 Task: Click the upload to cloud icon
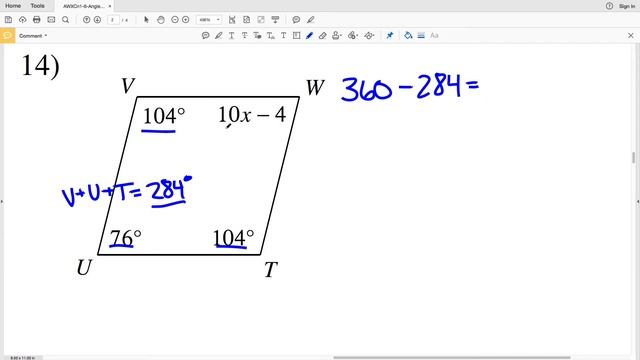(x=22, y=20)
